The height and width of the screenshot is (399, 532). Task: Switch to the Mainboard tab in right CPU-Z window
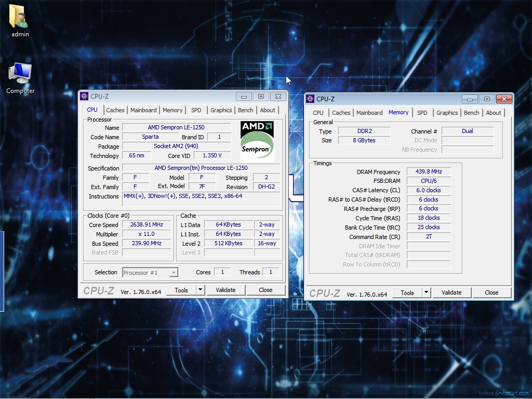point(369,113)
